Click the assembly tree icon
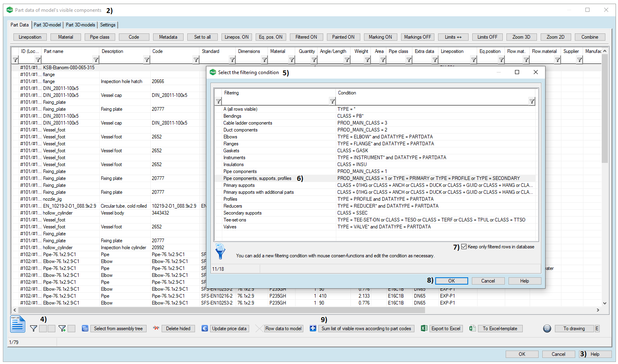618x364 pixels. click(85, 329)
